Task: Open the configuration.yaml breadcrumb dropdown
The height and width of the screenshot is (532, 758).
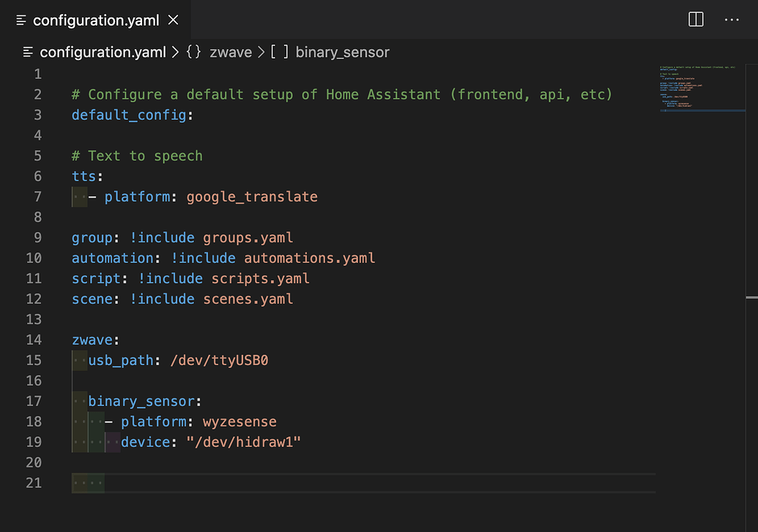Action: [103, 52]
